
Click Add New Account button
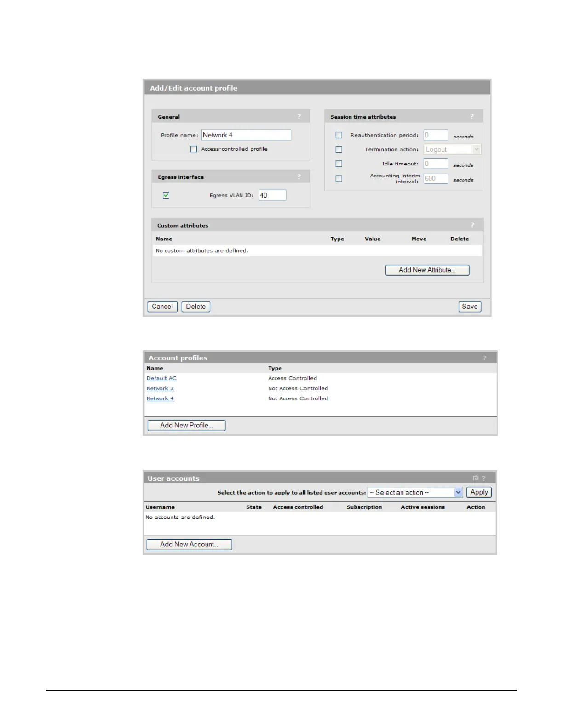189,545
